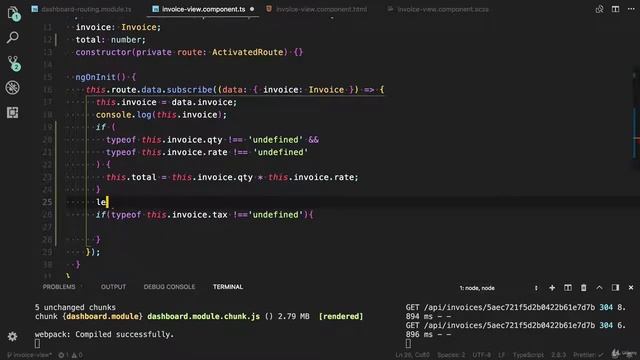Open the OUTPUT panel tab
Screen dimensions: 640x360
(x=113, y=287)
